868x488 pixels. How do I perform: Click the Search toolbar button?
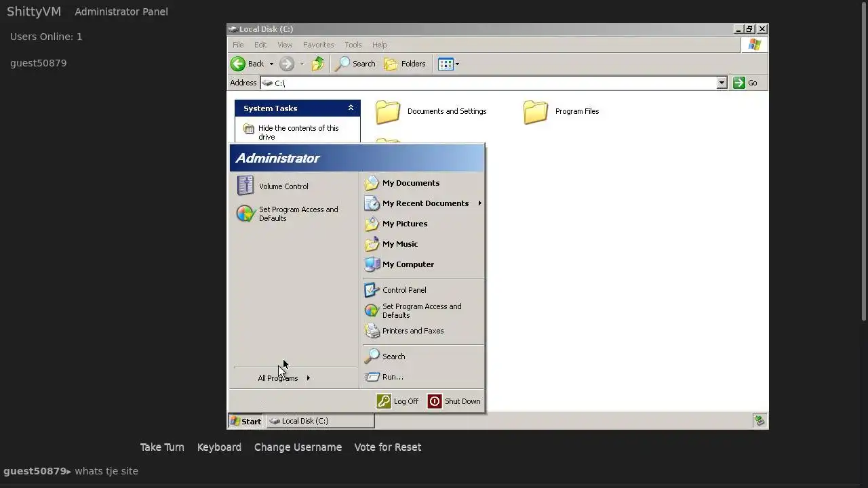coord(355,64)
